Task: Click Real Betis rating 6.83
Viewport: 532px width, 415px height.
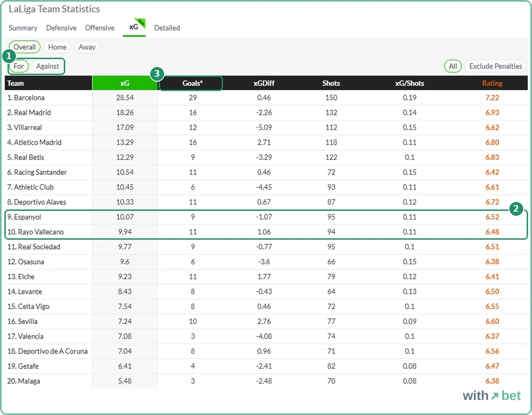Action: coord(492,158)
